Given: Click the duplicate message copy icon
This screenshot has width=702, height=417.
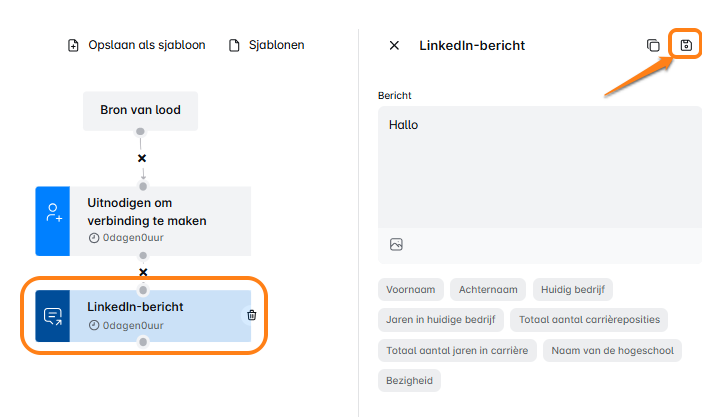Looking at the screenshot, I should pos(653,45).
